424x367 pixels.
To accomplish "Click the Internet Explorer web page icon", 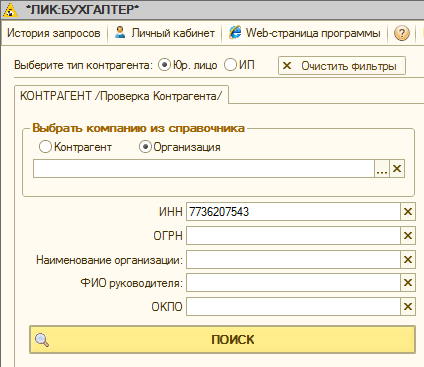I will [x=235, y=33].
